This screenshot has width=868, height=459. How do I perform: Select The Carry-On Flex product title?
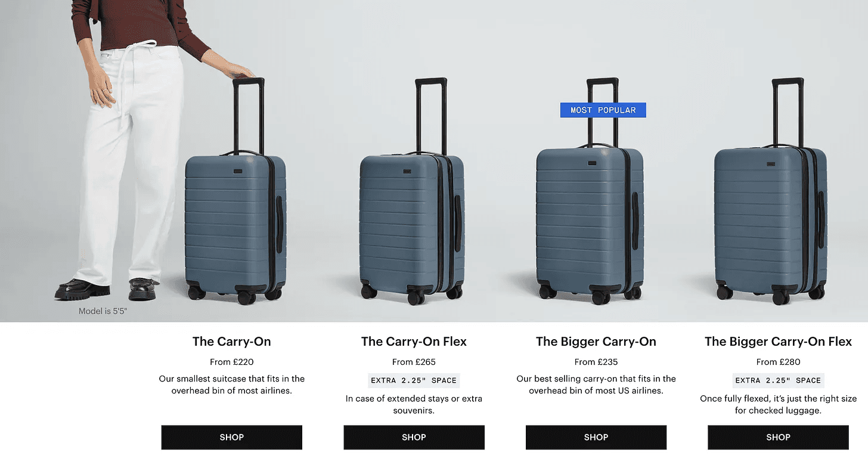[x=414, y=342]
